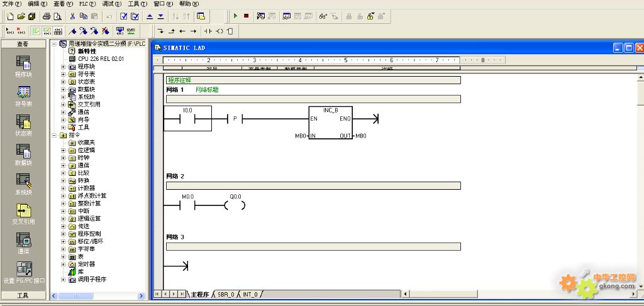Open 数据块 in the View bar
This screenshot has width=644, height=306.
[x=23, y=155]
